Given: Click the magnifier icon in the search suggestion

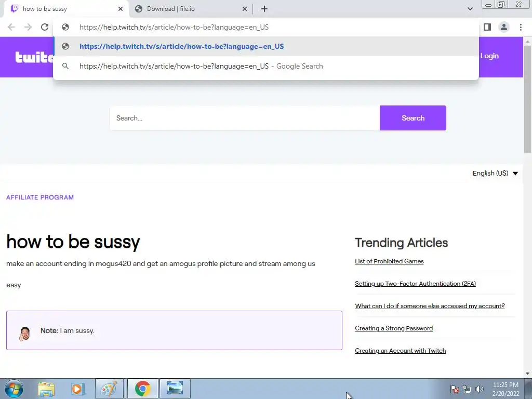Looking at the screenshot, I should tap(65, 66).
